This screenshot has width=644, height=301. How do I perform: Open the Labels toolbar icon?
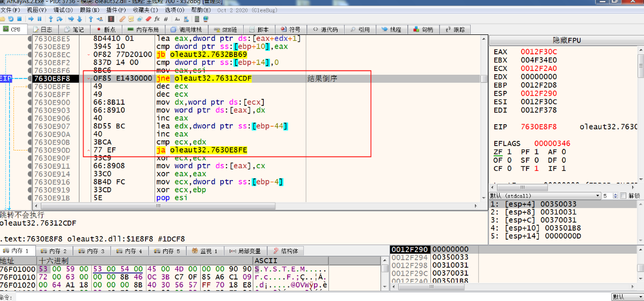pyautogui.click(x=140, y=19)
